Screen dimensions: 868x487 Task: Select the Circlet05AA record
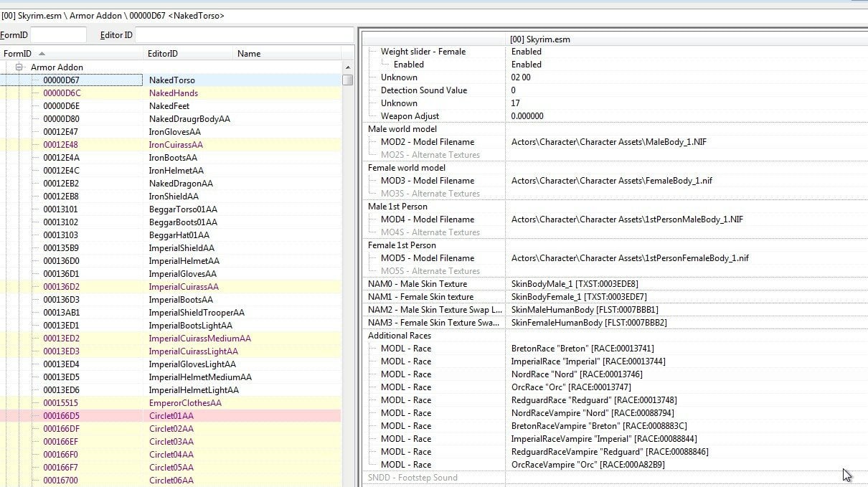[x=171, y=468]
